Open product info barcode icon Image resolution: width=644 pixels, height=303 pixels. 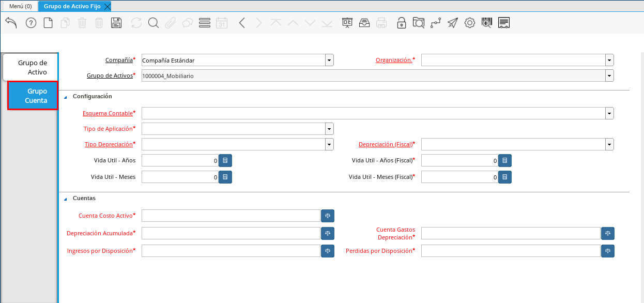487,23
